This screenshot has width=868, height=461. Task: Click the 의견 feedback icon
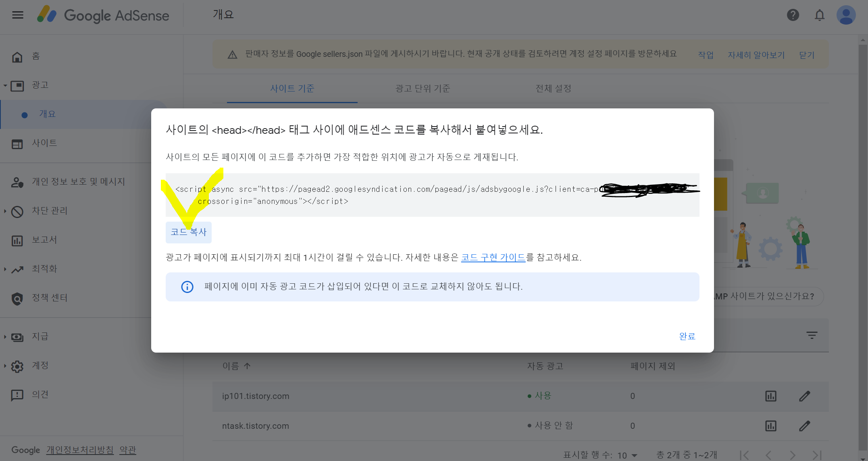click(17, 395)
